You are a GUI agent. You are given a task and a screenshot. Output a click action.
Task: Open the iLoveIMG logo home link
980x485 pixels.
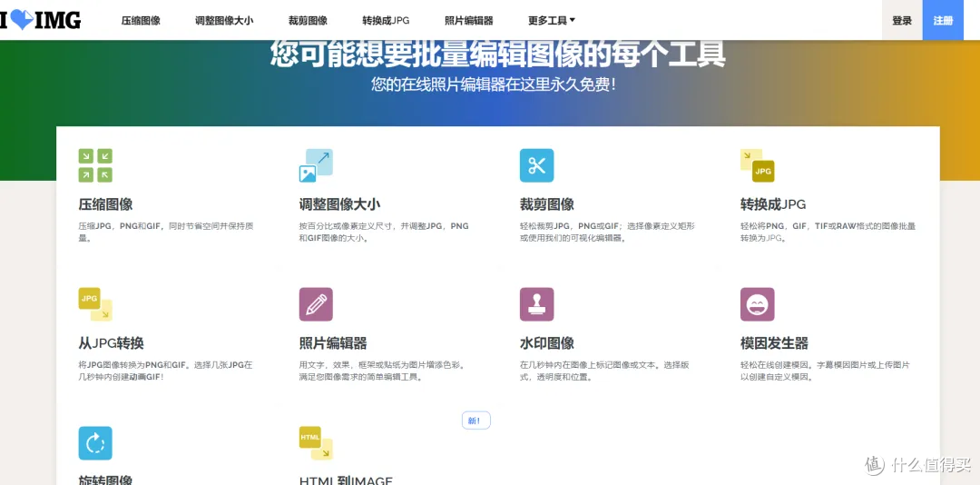pos(40,20)
